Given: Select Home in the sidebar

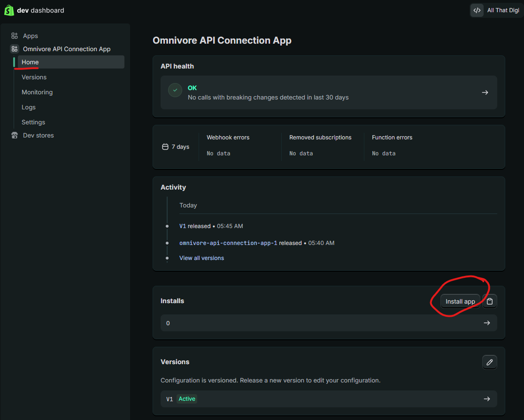Looking at the screenshot, I should (71, 62).
